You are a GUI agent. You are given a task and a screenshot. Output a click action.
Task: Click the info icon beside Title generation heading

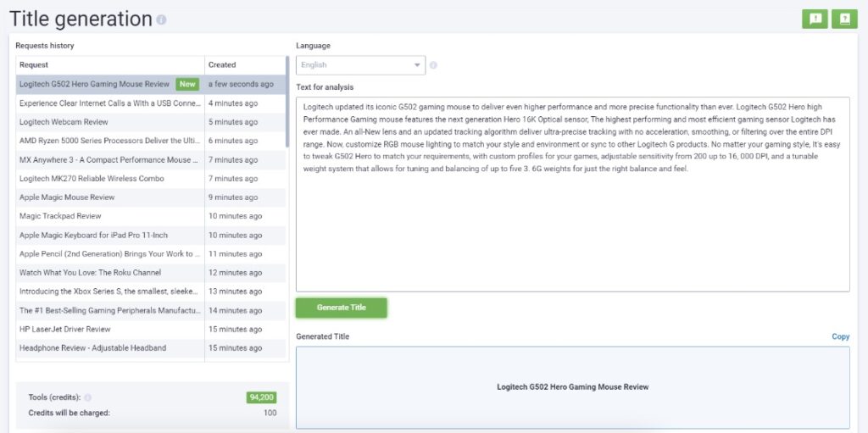click(161, 20)
